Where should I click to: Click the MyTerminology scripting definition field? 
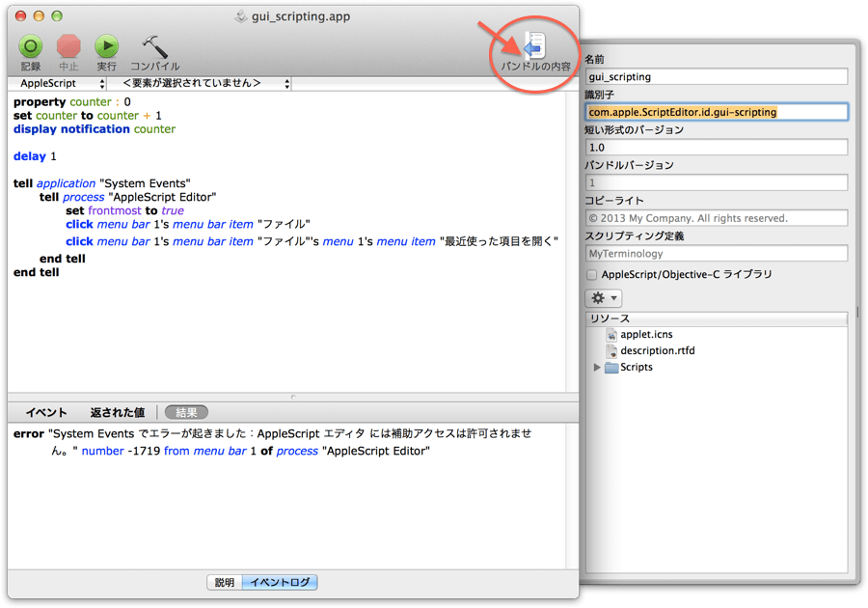pos(717,254)
